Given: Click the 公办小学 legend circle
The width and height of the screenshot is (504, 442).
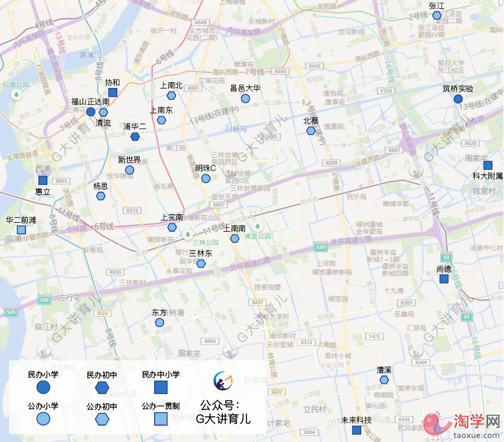Looking at the screenshot, I should [x=43, y=419].
